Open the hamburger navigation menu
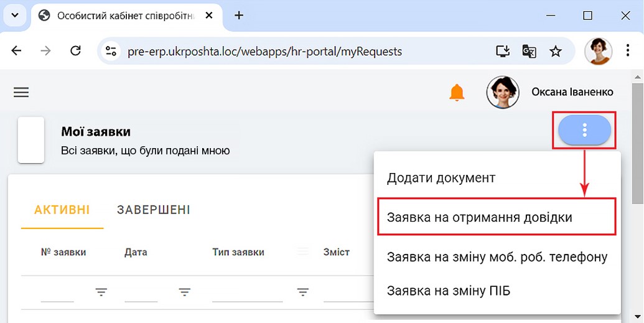The width and height of the screenshot is (644, 323). point(21,92)
